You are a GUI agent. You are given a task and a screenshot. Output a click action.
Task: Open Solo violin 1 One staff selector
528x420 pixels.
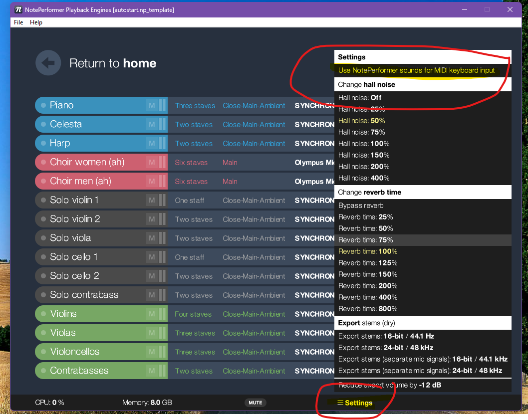pos(189,201)
